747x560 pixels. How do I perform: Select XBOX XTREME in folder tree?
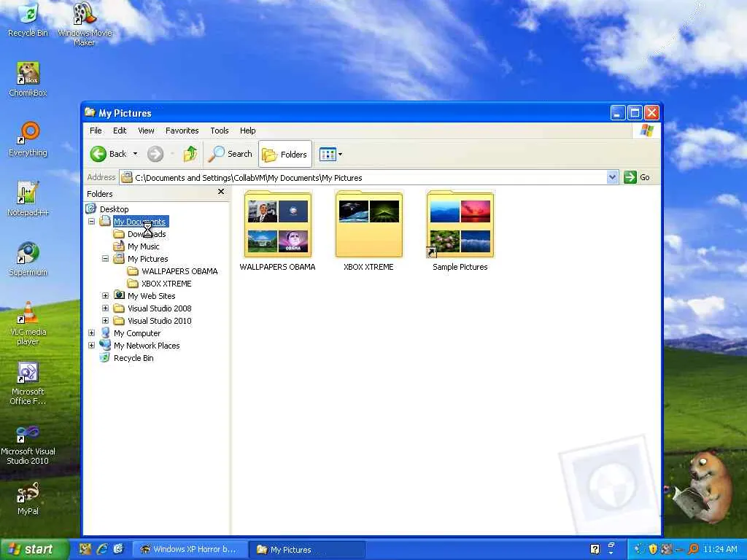(166, 284)
